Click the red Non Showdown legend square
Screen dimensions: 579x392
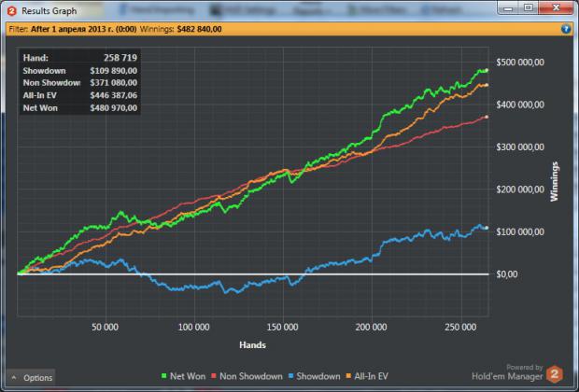pos(214,376)
